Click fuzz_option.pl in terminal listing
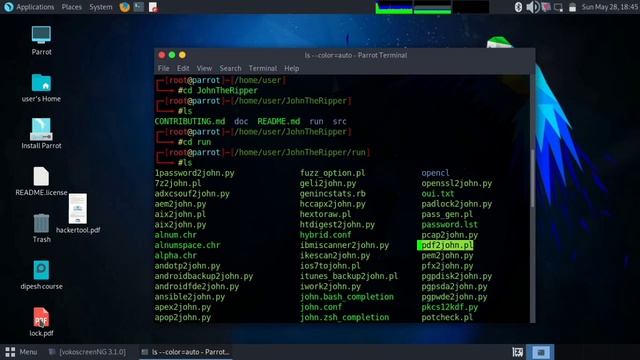The width and height of the screenshot is (640, 360). pos(333,173)
